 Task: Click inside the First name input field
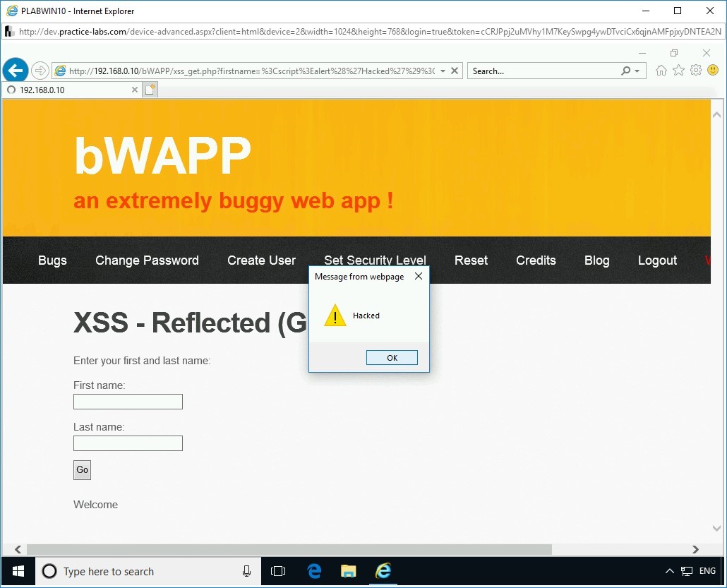pyautogui.click(x=128, y=401)
